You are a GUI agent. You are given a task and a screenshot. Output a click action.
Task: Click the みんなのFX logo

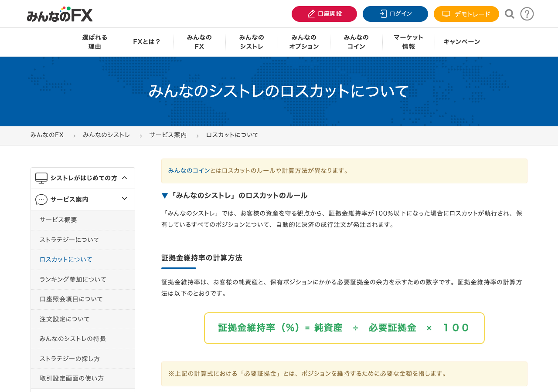click(60, 14)
